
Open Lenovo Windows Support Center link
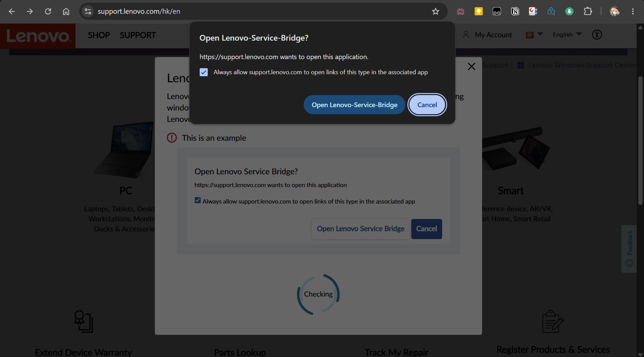[577, 65]
